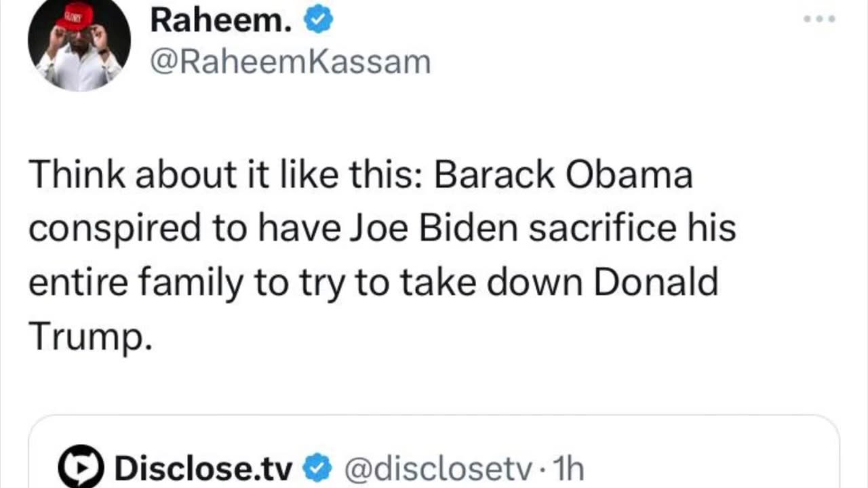Click the words "entire family" in the tweet
Image resolution: width=868 pixels, height=488 pixels.
pos(135,282)
